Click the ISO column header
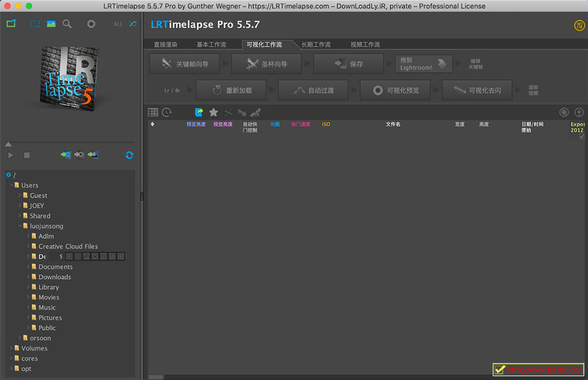This screenshot has width=588, height=380. pos(326,124)
